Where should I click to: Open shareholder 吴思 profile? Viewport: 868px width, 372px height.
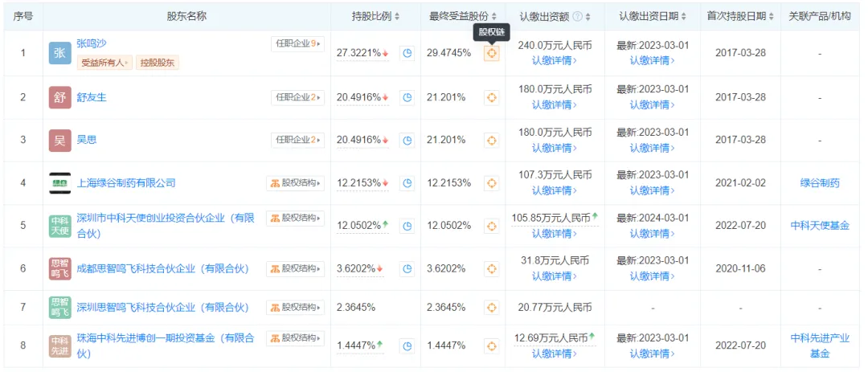[x=87, y=140]
